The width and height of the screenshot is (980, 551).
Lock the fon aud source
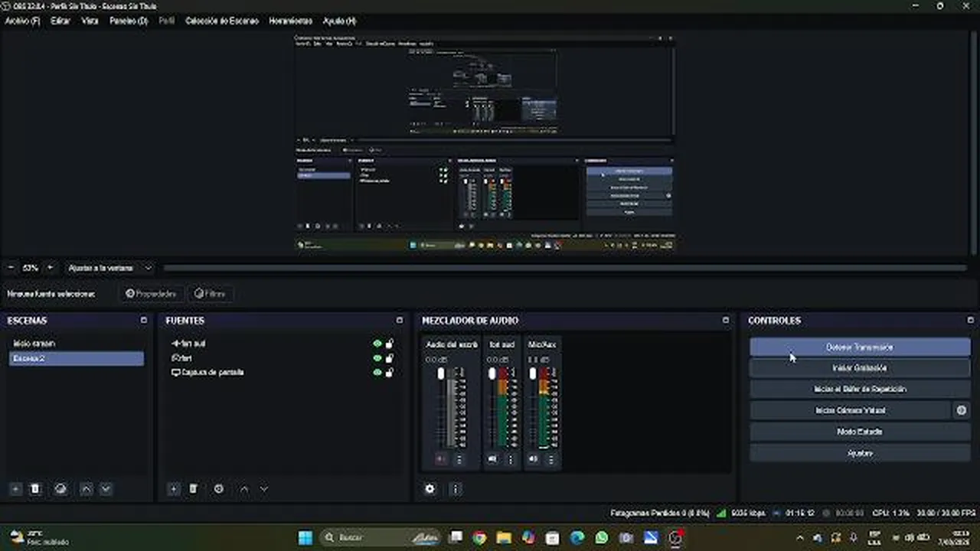coord(390,344)
